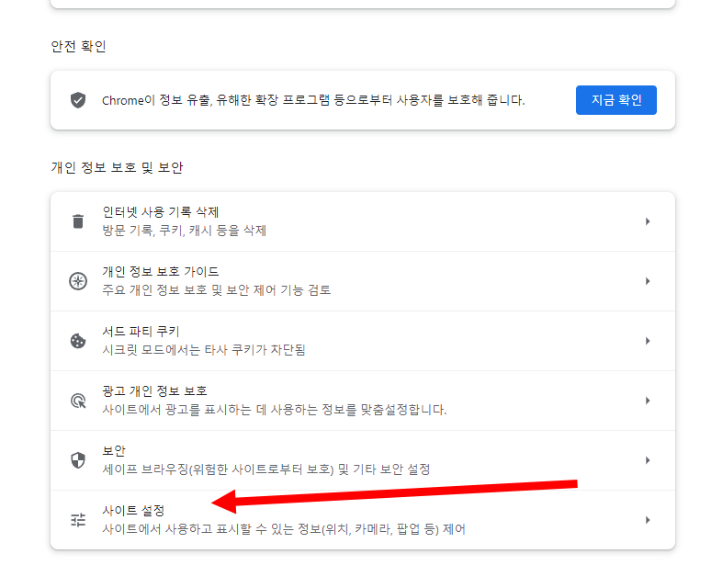Screen dimensions: 723x588
Task: Click the shield checkmark icon in 안전 확인
Action: click(x=78, y=100)
